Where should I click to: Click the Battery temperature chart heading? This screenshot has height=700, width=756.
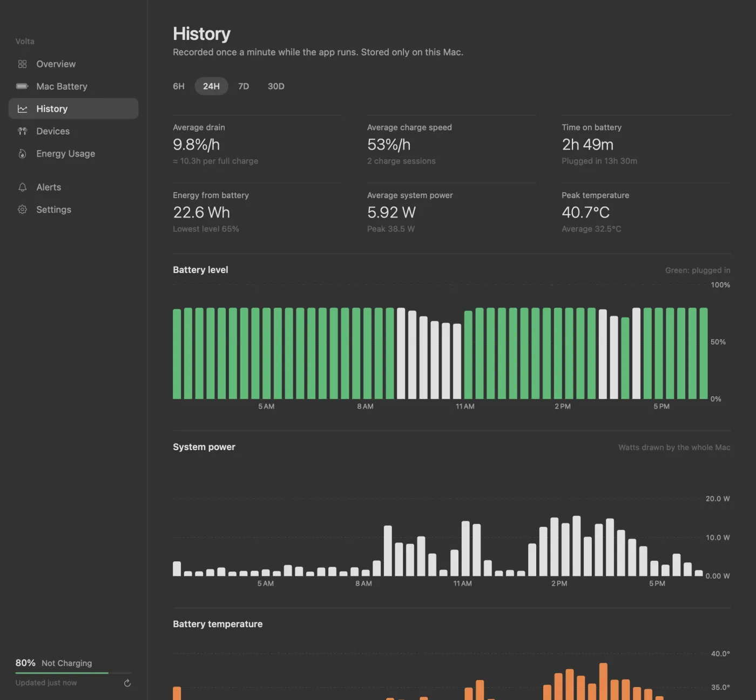point(218,624)
